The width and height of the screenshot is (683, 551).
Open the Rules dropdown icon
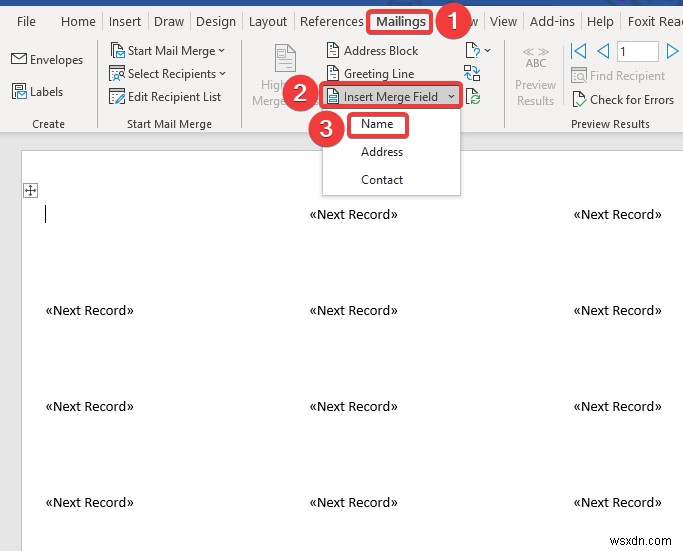click(x=478, y=51)
